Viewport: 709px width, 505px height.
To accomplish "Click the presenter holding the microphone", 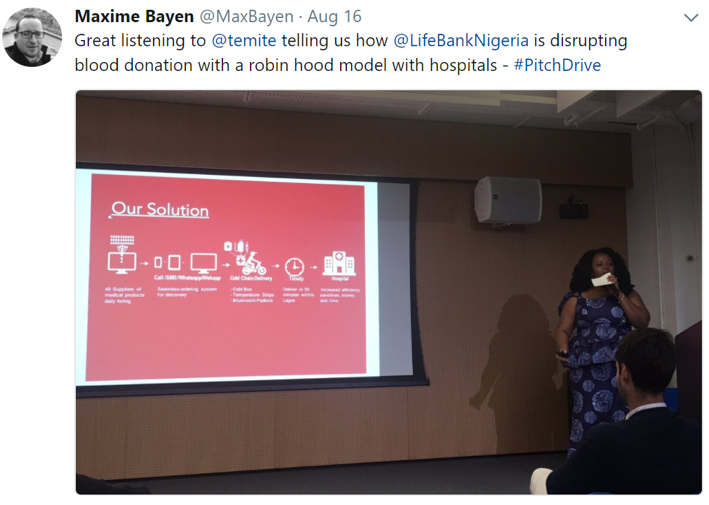I will point(597,344).
